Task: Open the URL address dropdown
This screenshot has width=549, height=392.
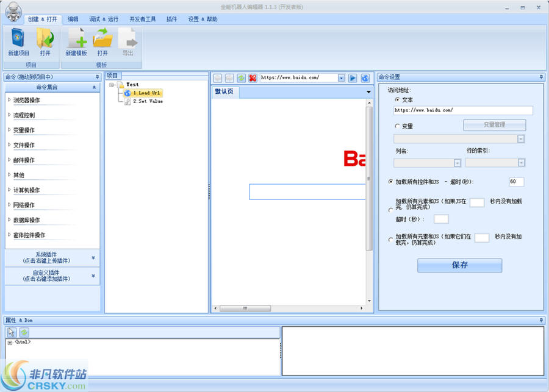Action: click(341, 78)
